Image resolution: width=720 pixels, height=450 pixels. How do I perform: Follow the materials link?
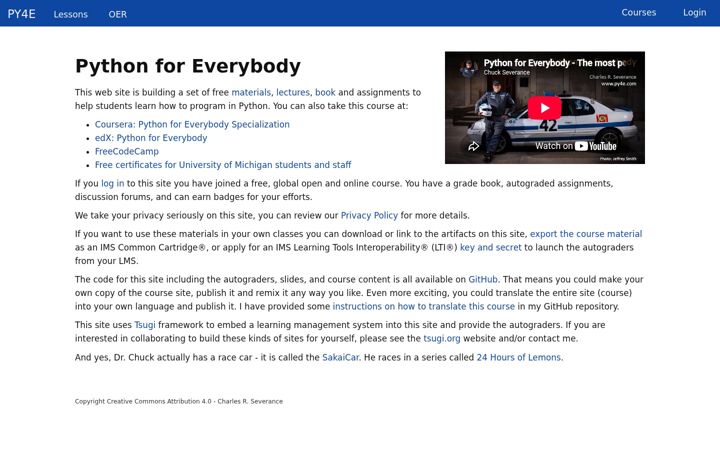pyautogui.click(x=251, y=92)
